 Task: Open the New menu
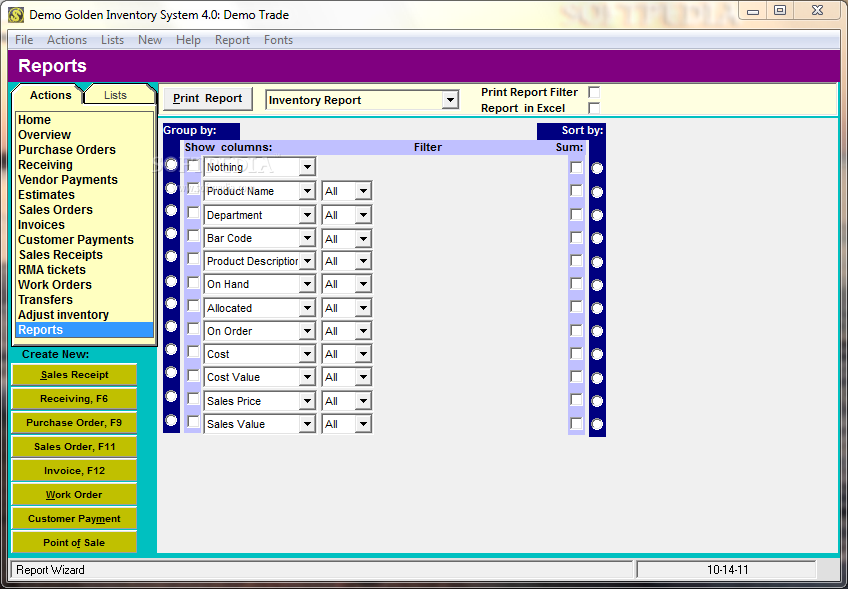[x=150, y=39]
